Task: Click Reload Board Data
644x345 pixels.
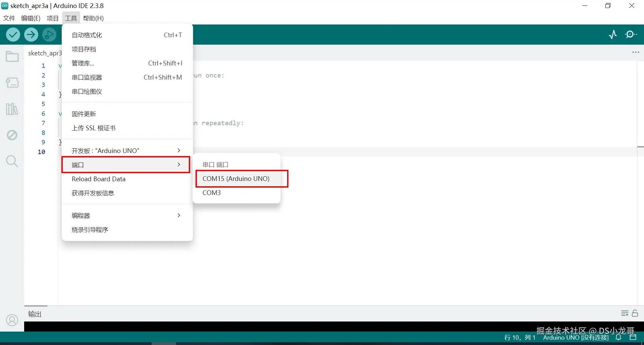Action: pyautogui.click(x=127, y=179)
